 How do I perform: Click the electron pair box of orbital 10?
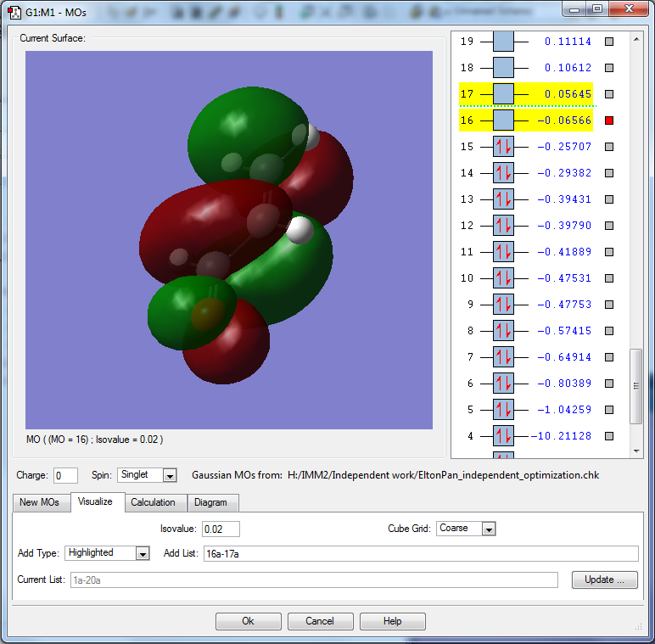[x=503, y=278]
